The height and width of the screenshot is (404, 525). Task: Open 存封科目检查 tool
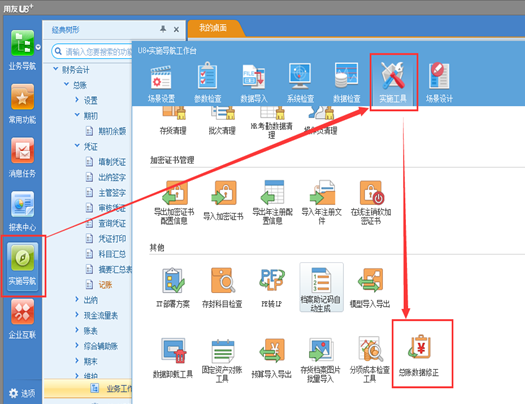coord(222,288)
